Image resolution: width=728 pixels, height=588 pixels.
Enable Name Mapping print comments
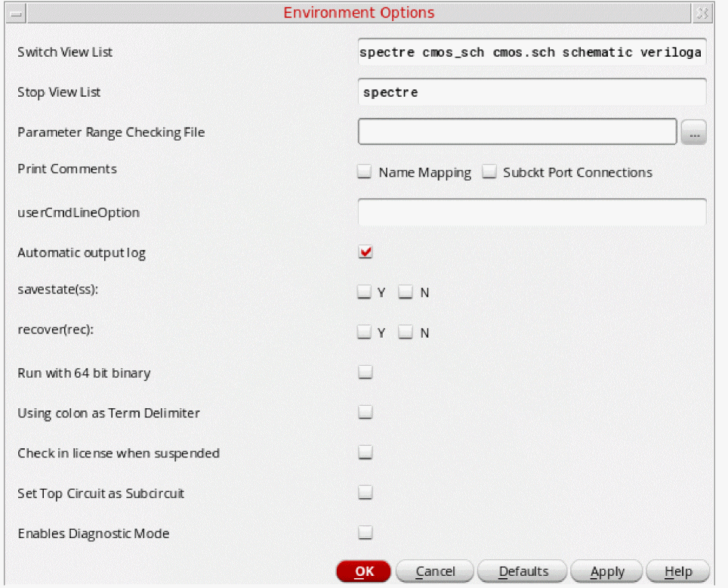pyautogui.click(x=365, y=172)
